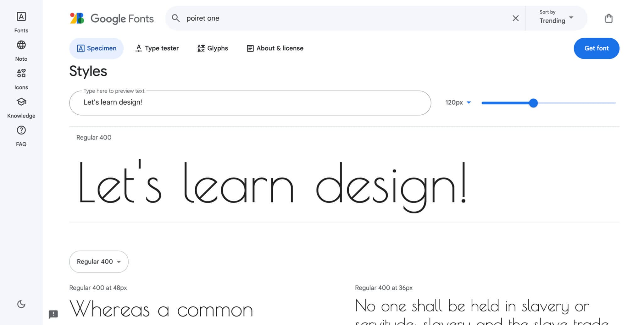Click the Google Fonts logo
The height and width of the screenshot is (325, 644).
[x=112, y=19]
